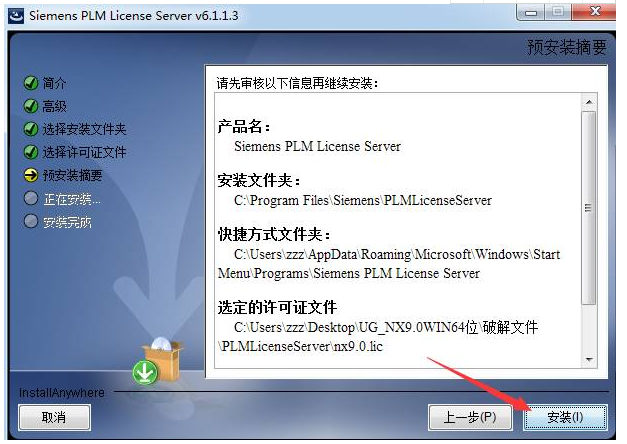Click the checkmark icon next to 选择许可证文件

(31, 152)
